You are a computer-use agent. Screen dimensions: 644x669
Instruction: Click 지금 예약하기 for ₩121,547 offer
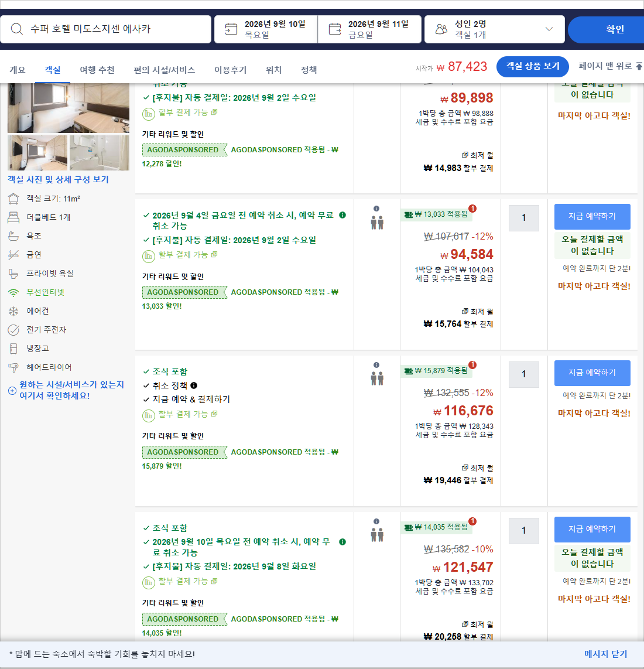click(592, 529)
